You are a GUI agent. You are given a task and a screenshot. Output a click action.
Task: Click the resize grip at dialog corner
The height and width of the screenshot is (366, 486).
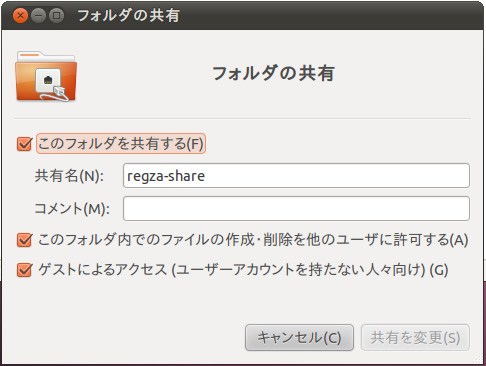point(478,359)
